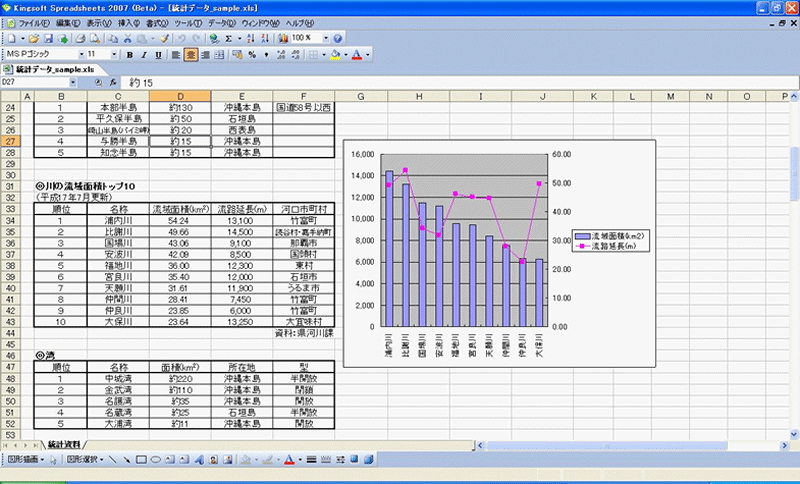The height and width of the screenshot is (484, 800).
Task: Expand the AutoSum options arrow
Action: click(239, 39)
